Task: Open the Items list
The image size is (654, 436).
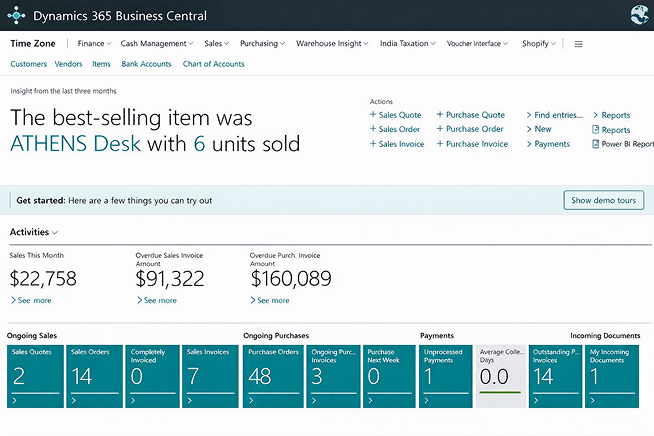Action: (101, 64)
